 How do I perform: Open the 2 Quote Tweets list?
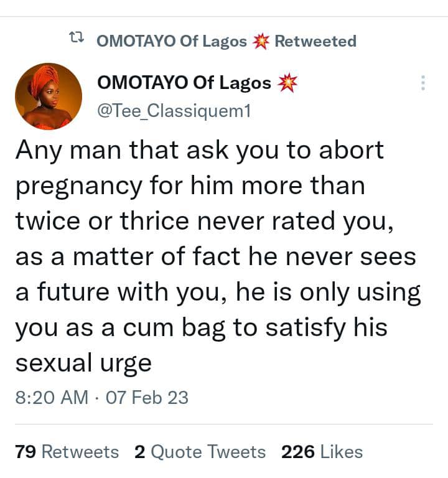pyautogui.click(x=200, y=452)
